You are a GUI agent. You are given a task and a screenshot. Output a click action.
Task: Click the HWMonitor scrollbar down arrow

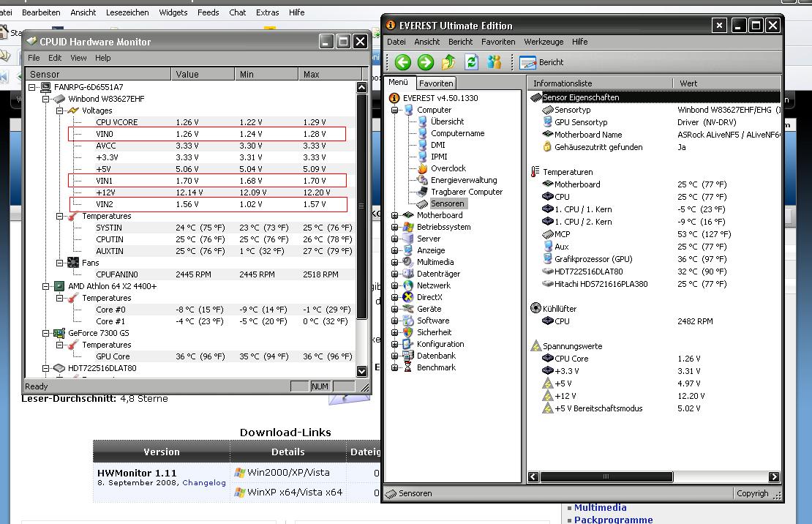362,371
